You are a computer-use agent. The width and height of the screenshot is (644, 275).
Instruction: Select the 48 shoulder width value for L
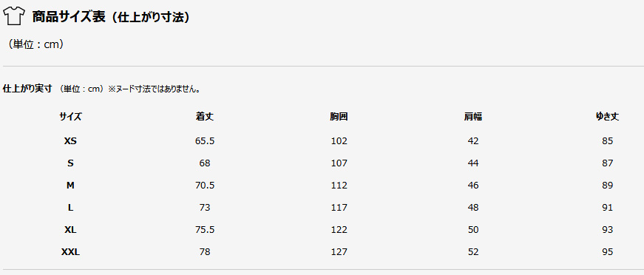pos(473,208)
